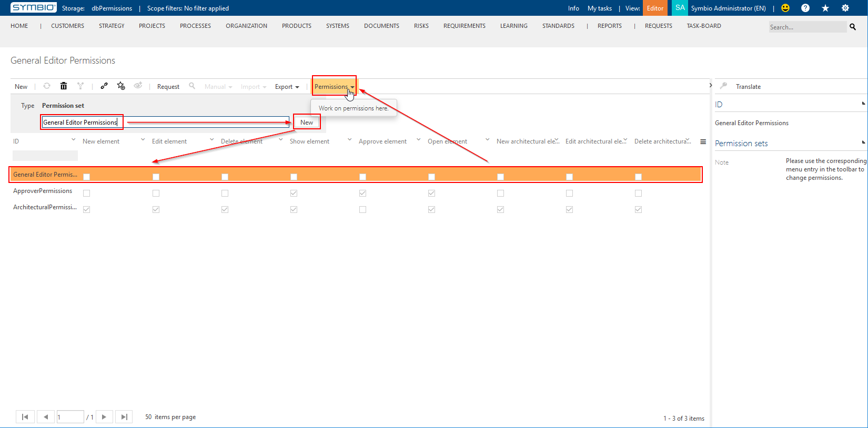Click the watch eye-plus icon
Image resolution: width=868 pixels, height=428 pixels.
[x=138, y=86]
